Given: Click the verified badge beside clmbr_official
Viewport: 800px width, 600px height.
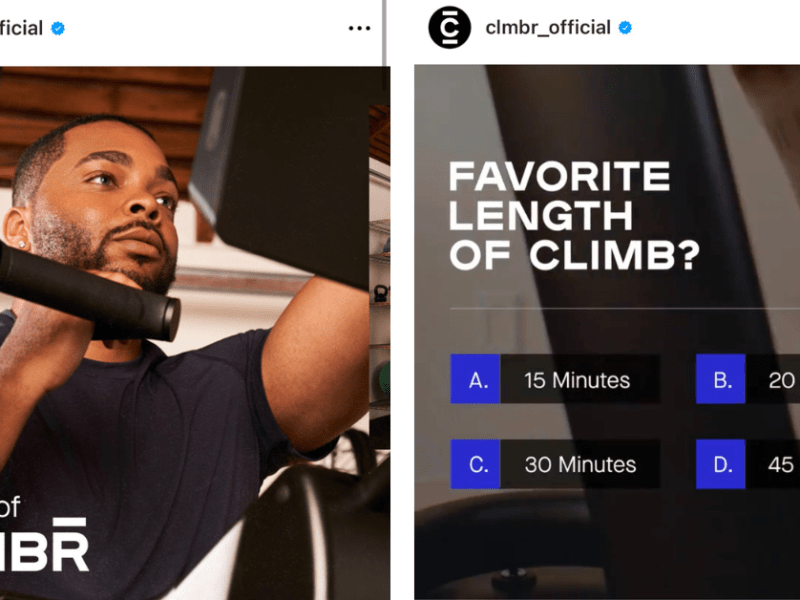Looking at the screenshot, I should pyautogui.click(x=625, y=28).
